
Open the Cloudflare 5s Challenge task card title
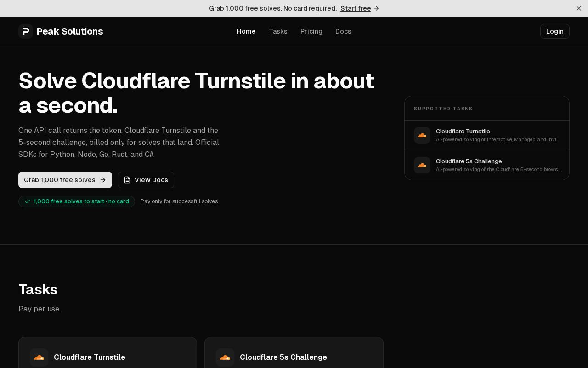coord(283,357)
